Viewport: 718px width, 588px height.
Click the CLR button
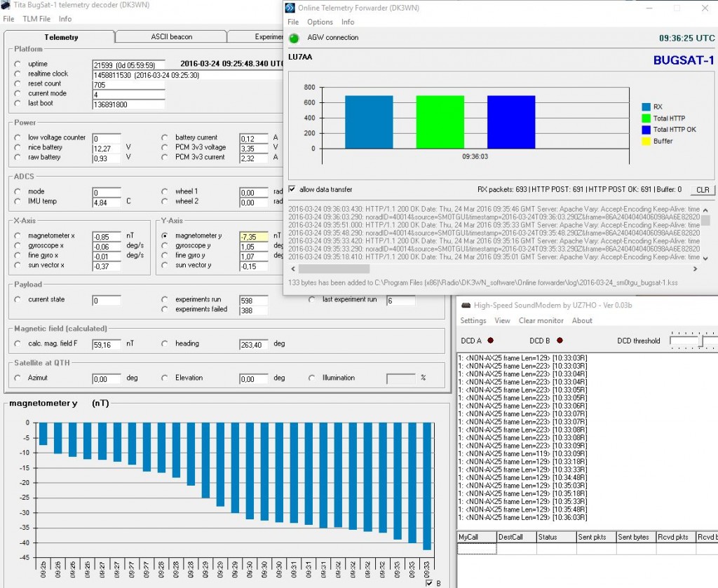point(703,189)
